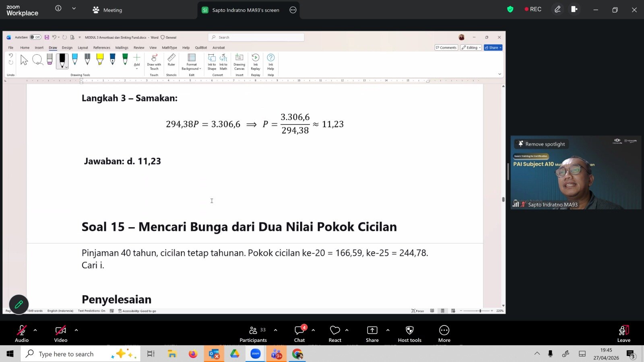Click the Word Search box

coord(256,37)
